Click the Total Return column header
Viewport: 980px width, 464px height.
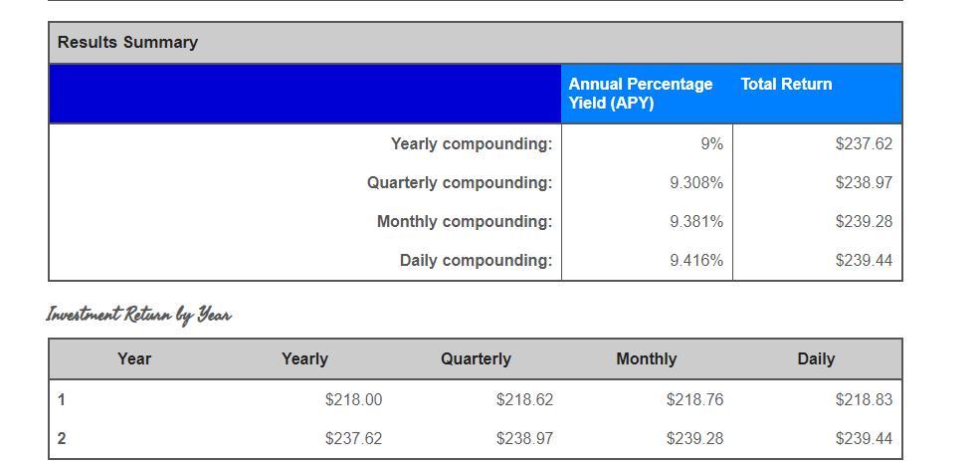click(x=786, y=85)
